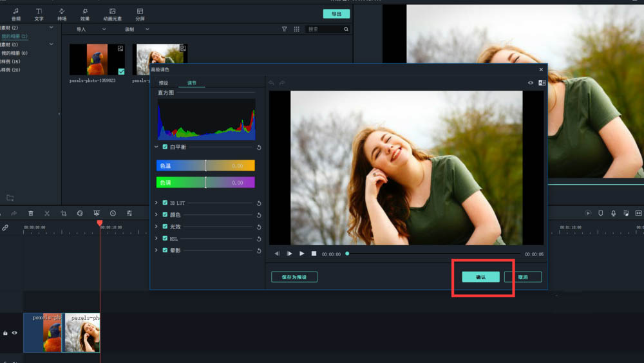Viewport: 644px width, 363px height.
Task: Open the 文字 text titles tab
Action: [x=39, y=14]
